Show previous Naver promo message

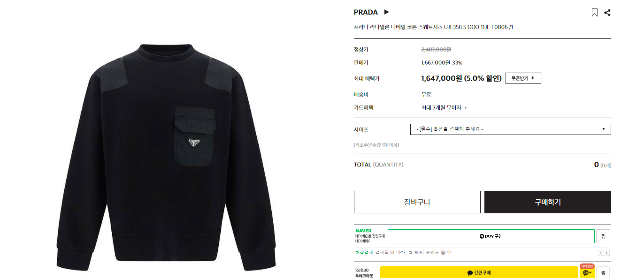point(601,253)
